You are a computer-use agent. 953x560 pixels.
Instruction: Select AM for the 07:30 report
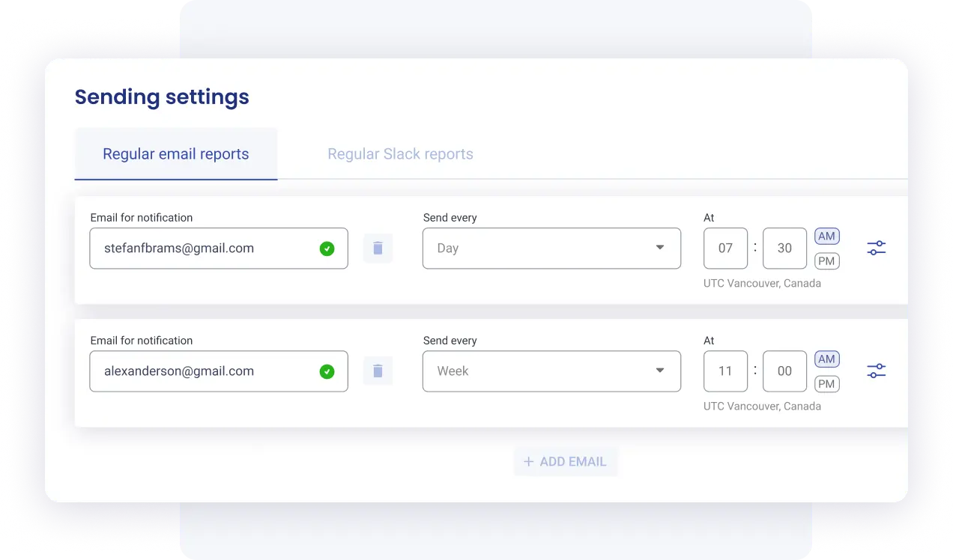826,237
